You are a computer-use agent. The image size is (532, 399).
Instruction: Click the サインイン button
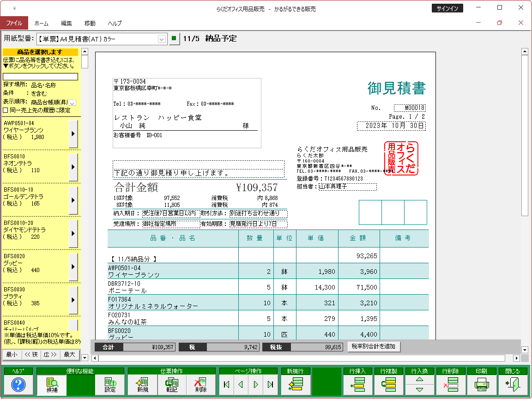click(447, 8)
